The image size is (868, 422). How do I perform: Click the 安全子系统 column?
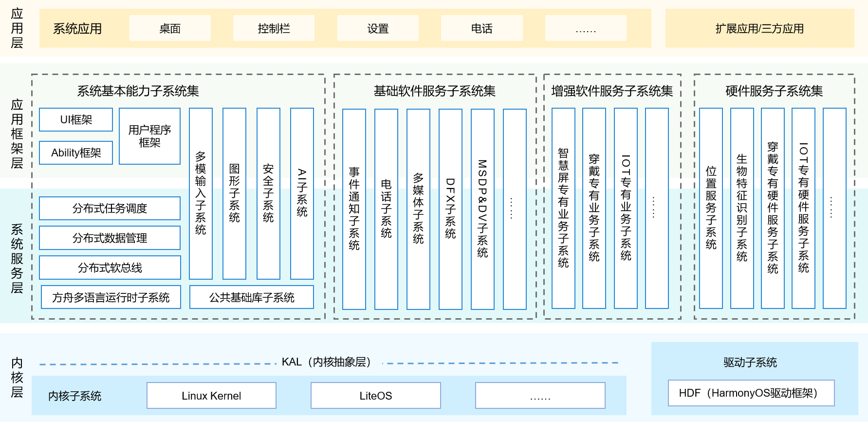coord(268,193)
